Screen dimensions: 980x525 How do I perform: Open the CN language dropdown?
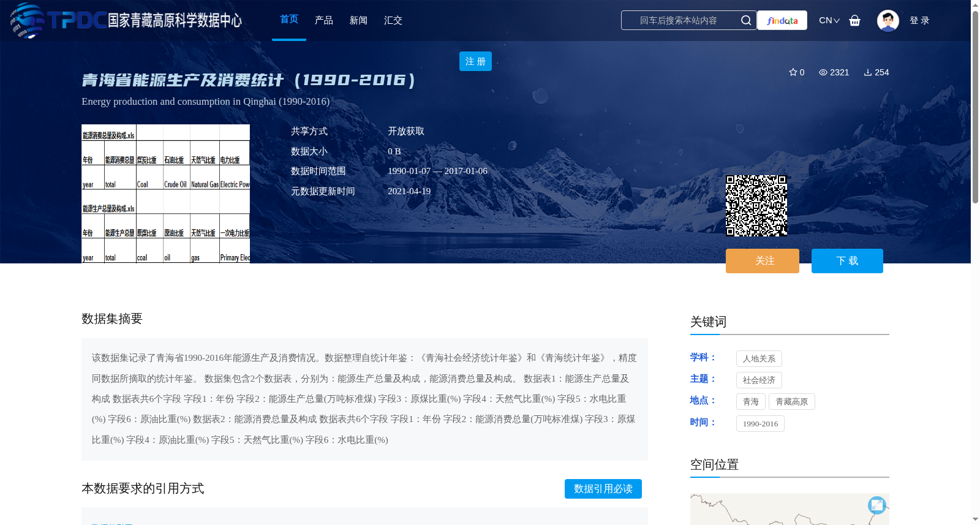829,20
